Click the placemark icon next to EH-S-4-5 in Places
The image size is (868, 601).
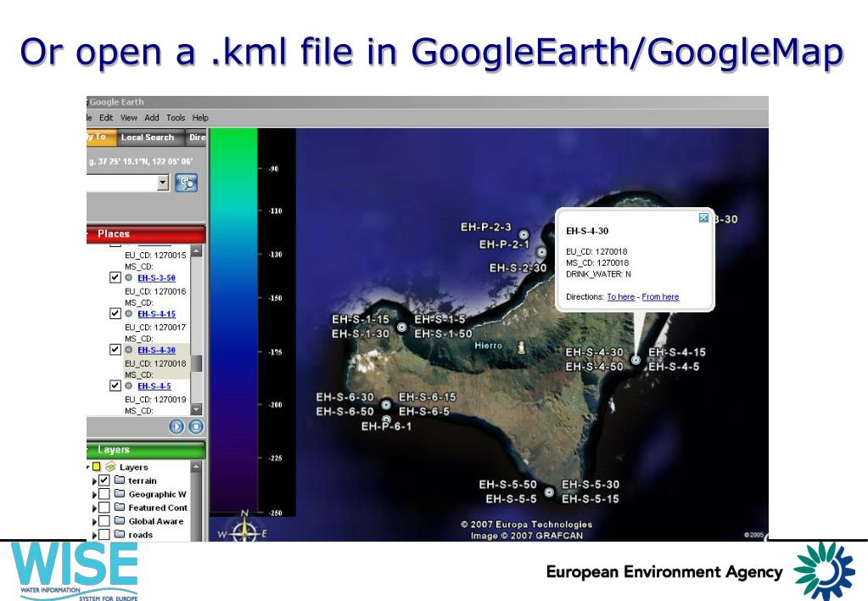[x=128, y=385]
